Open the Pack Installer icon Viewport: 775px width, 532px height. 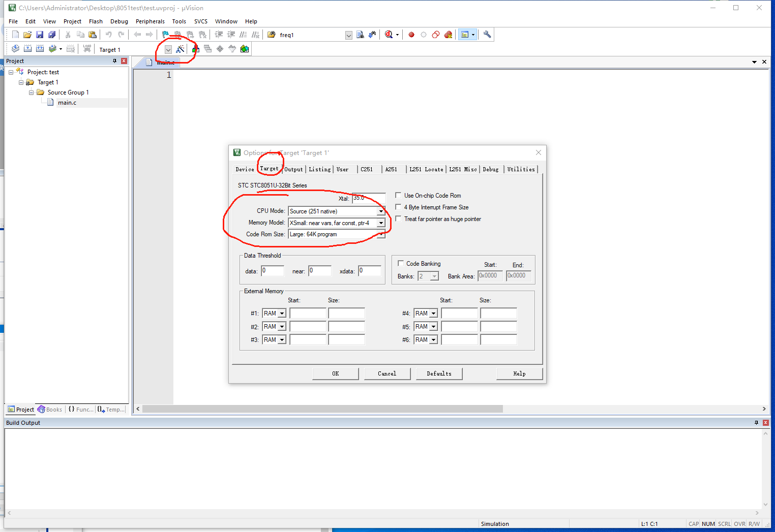coord(245,49)
